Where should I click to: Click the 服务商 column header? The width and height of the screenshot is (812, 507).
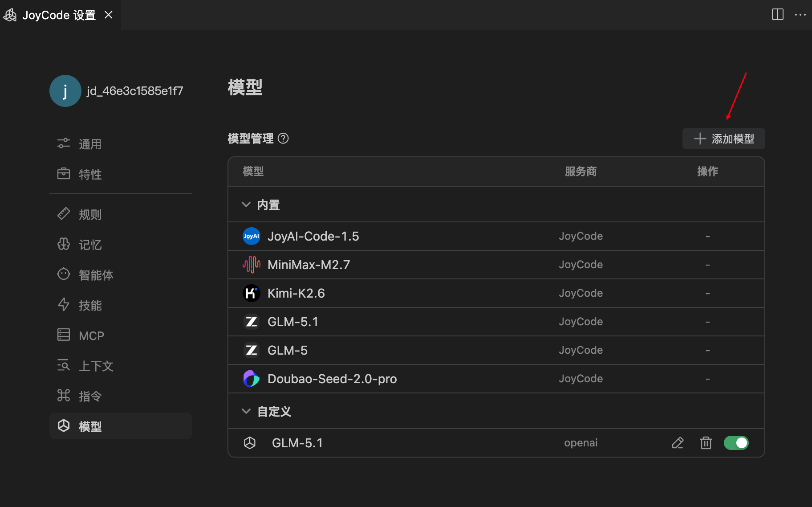[x=581, y=172]
